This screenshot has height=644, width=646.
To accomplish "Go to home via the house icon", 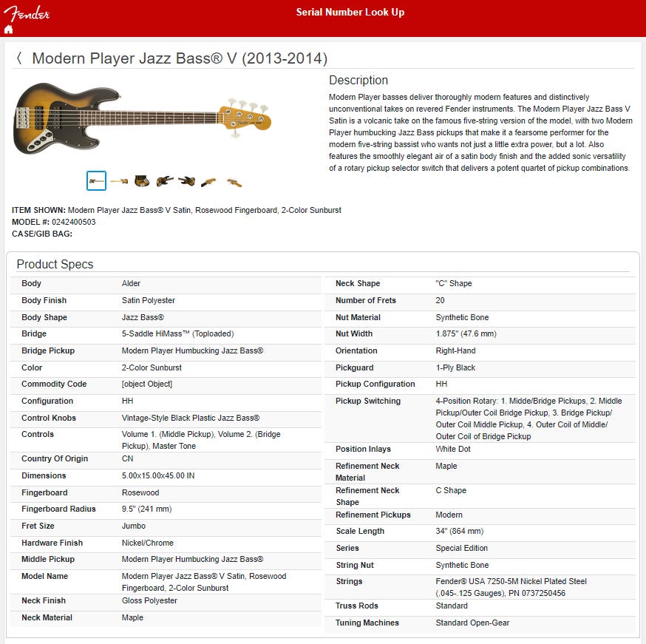I will (x=8, y=30).
